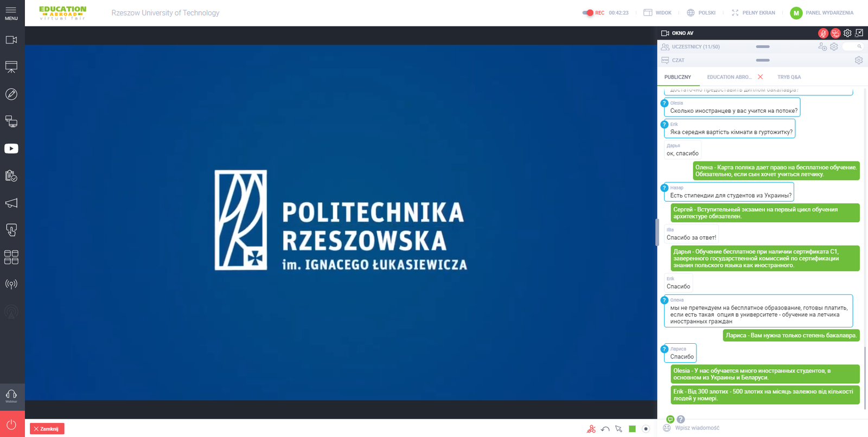Viewport: 868px width, 437px height.
Task: Pick the green color swatch in toolbar
Action: pyautogui.click(x=632, y=429)
